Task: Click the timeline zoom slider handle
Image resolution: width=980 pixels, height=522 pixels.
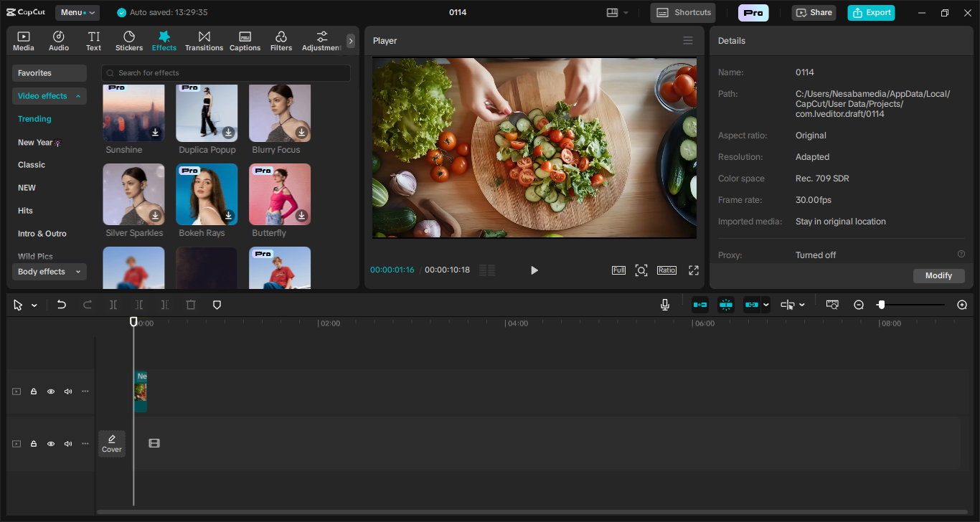Action: click(x=881, y=305)
